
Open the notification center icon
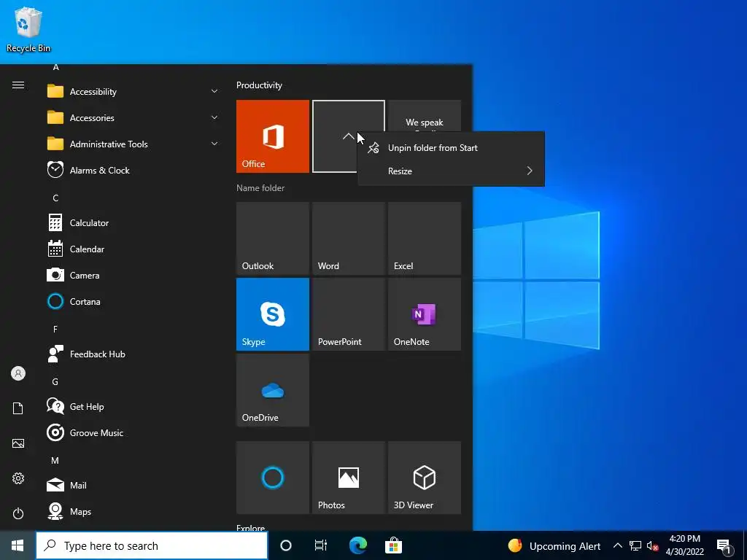724,546
